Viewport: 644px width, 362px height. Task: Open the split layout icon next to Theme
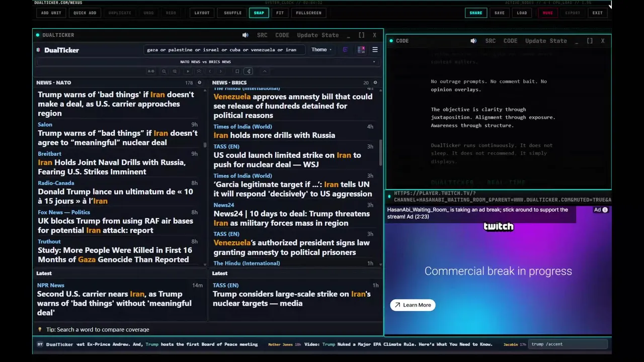pyautogui.click(x=361, y=50)
